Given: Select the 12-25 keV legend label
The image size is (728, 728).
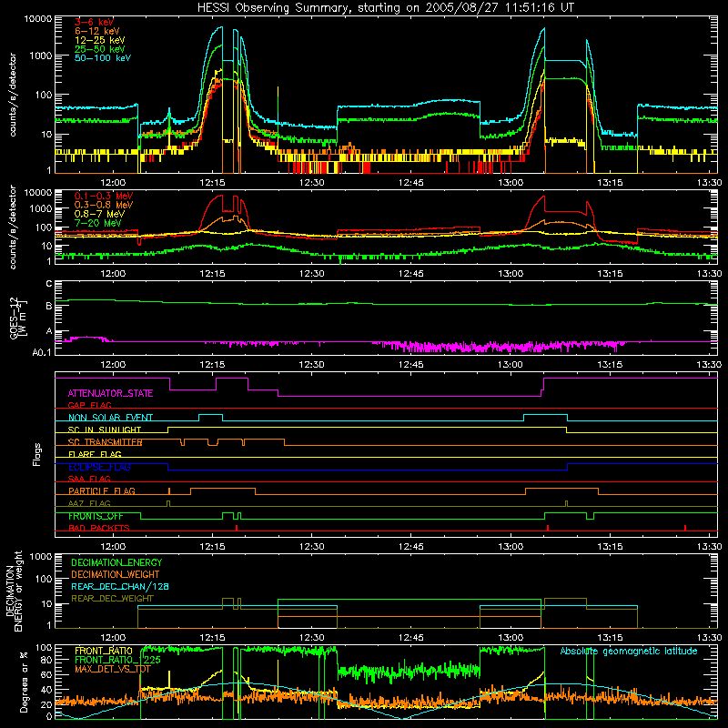Looking at the screenshot, I should pyautogui.click(x=100, y=40).
